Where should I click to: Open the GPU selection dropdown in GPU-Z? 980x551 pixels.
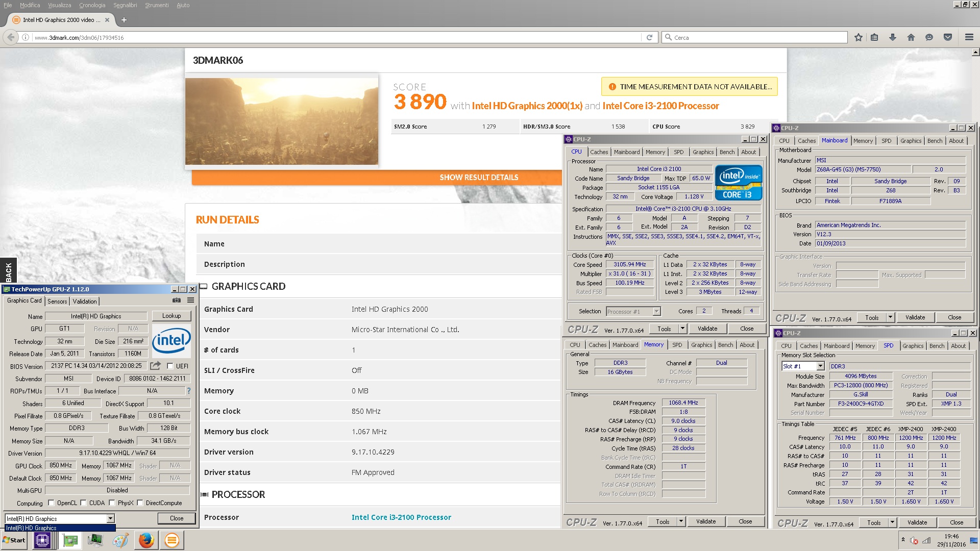(x=110, y=518)
